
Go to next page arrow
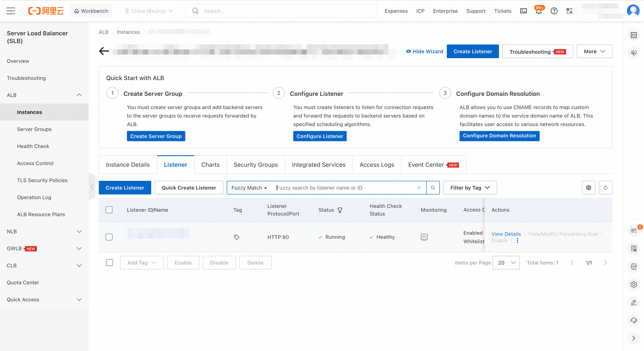tap(605, 262)
